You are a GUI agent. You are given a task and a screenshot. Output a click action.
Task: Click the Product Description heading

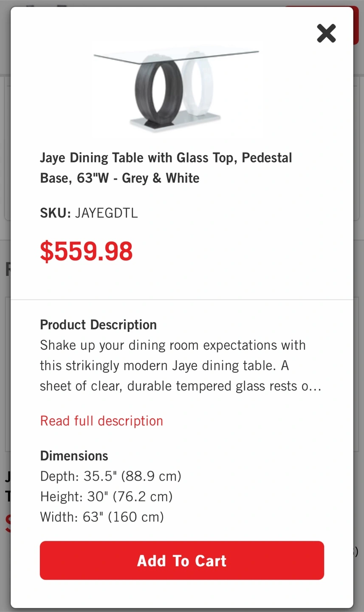98,325
